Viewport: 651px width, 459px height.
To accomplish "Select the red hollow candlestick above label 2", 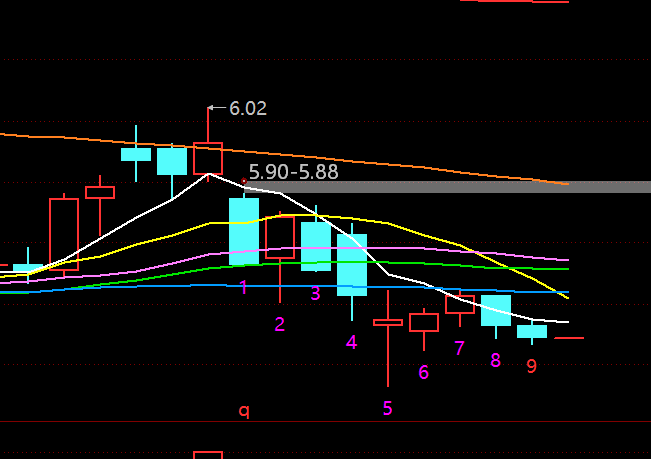I will coord(280,237).
